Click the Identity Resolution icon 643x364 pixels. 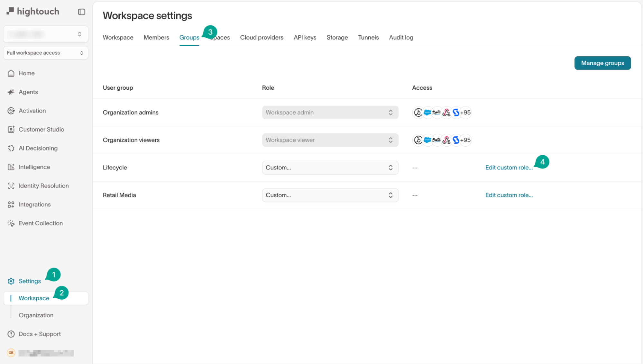coord(11,186)
